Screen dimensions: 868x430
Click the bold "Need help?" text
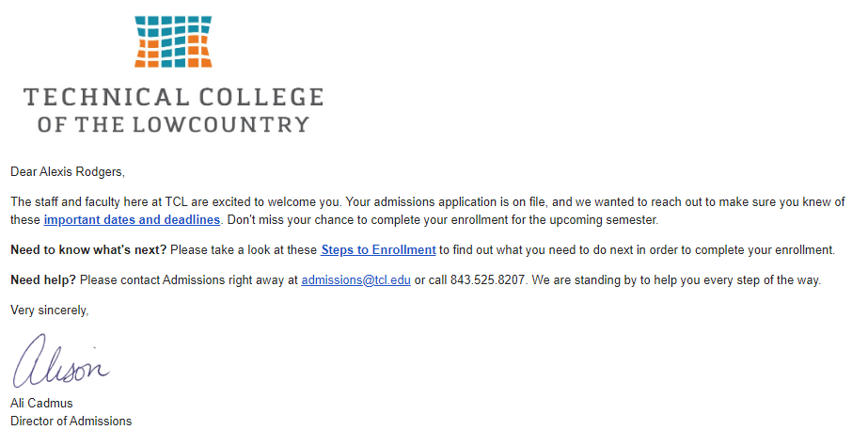43,280
